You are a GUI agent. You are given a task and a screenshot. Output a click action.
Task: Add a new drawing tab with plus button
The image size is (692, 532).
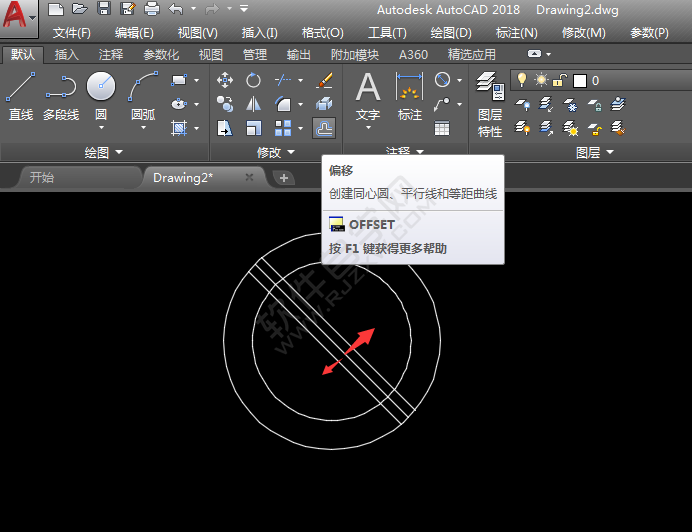[284, 178]
